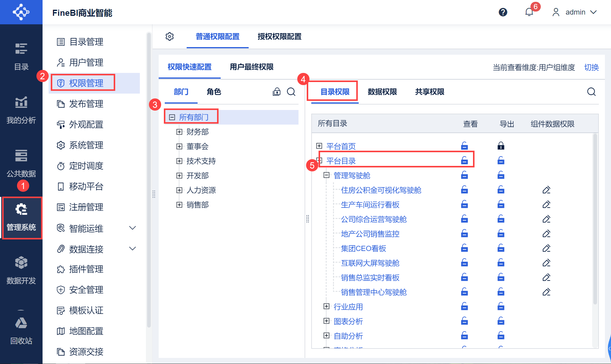Viewport: 611px width, 364px height.
Task: Toggle export lock for 平台首页
Action: point(501,146)
